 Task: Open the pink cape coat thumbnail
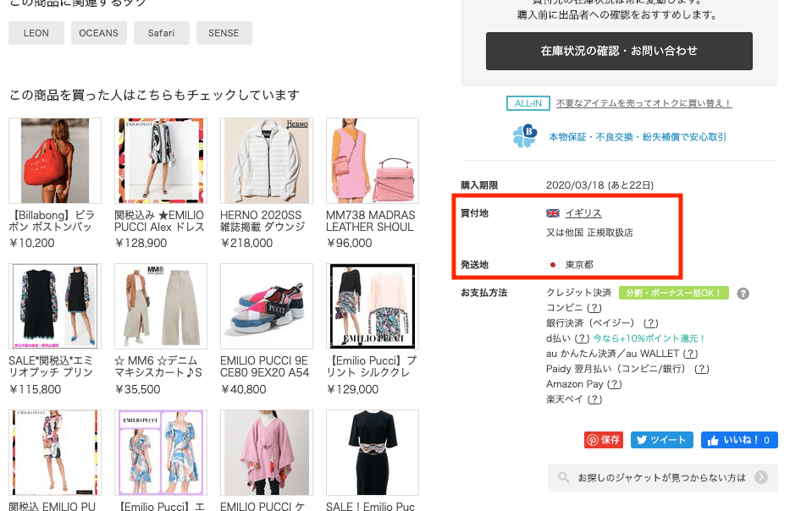267,453
